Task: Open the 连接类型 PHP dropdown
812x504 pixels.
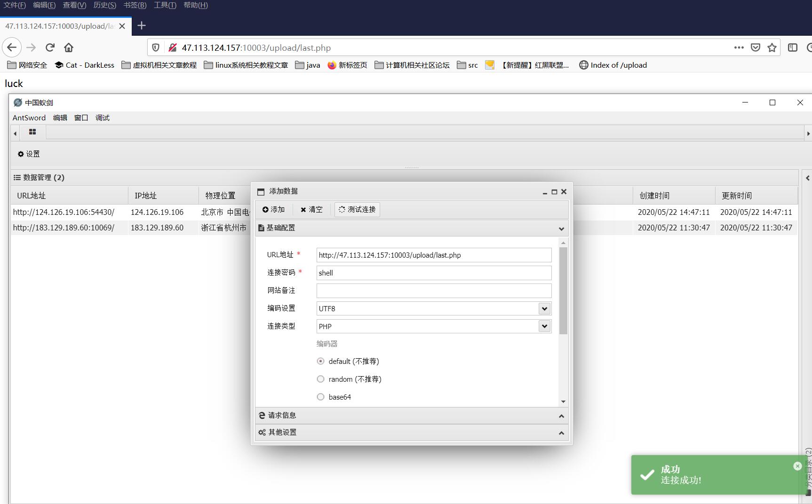Action: [x=544, y=326]
